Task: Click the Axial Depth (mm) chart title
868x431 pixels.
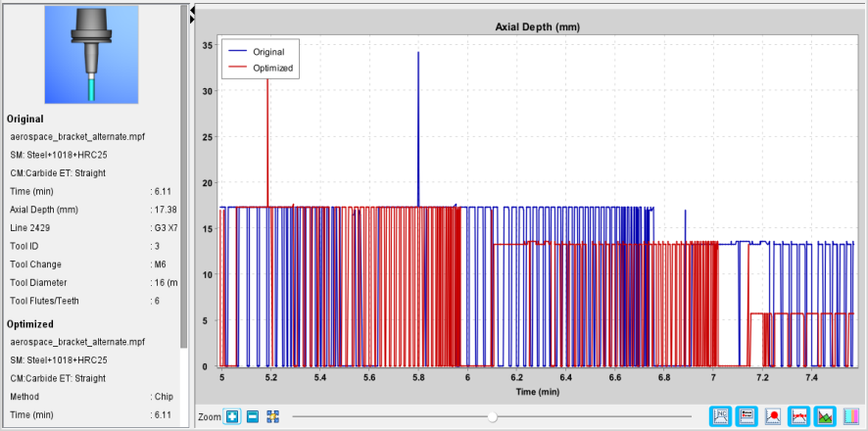Action: click(x=537, y=26)
